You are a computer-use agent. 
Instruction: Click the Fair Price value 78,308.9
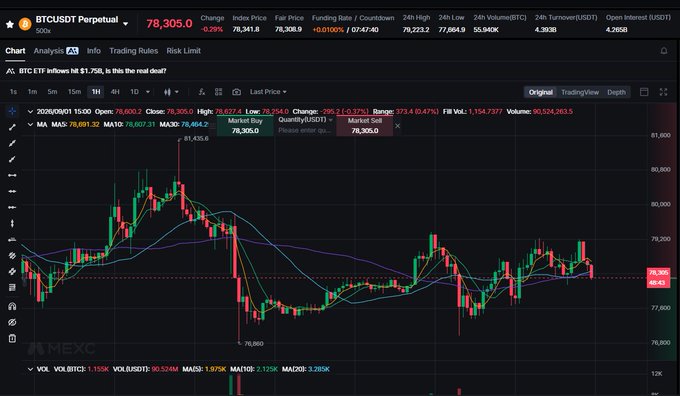coord(288,29)
